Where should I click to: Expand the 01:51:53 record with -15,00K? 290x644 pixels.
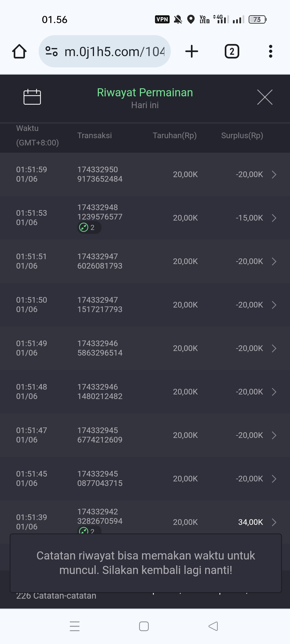274,218
